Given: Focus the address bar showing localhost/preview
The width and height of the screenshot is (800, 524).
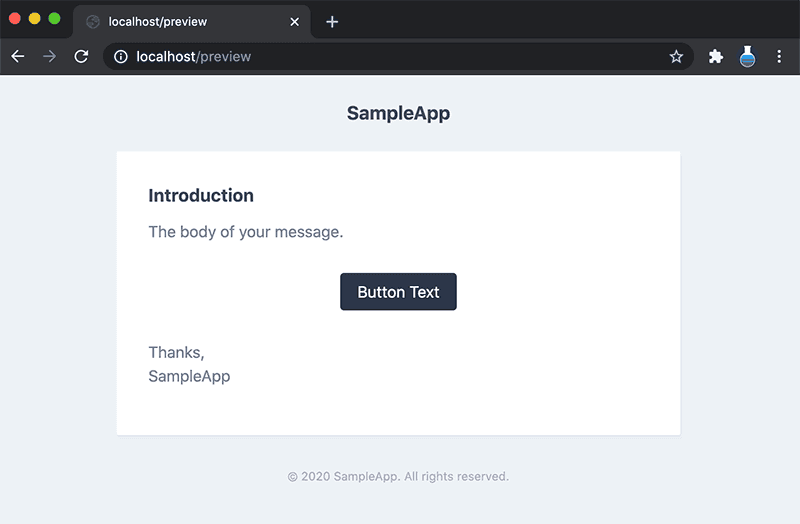Looking at the screenshot, I should point(400,57).
